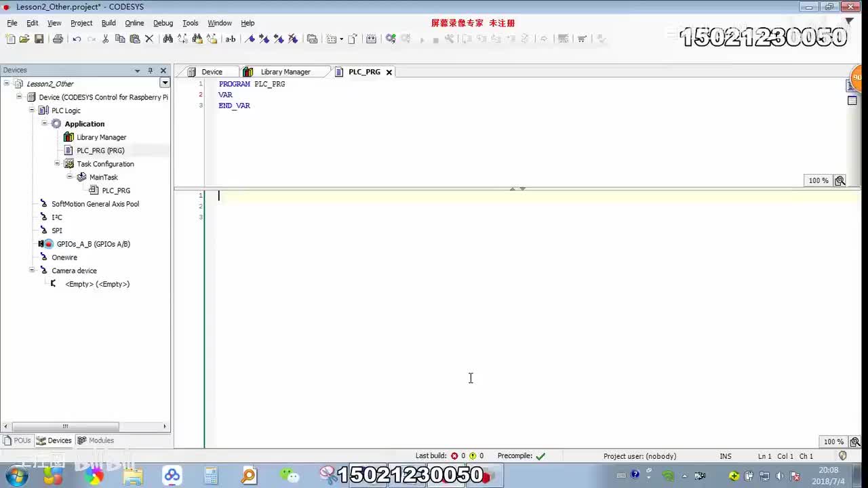Open the Devices panel dropdown arrow
The width and height of the screenshot is (868, 488).
coord(138,70)
